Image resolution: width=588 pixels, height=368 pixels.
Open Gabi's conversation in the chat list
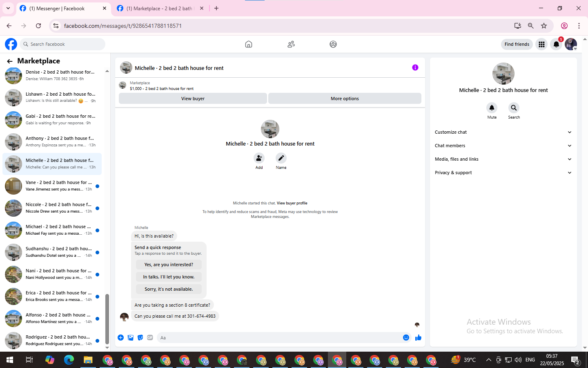[x=52, y=120]
